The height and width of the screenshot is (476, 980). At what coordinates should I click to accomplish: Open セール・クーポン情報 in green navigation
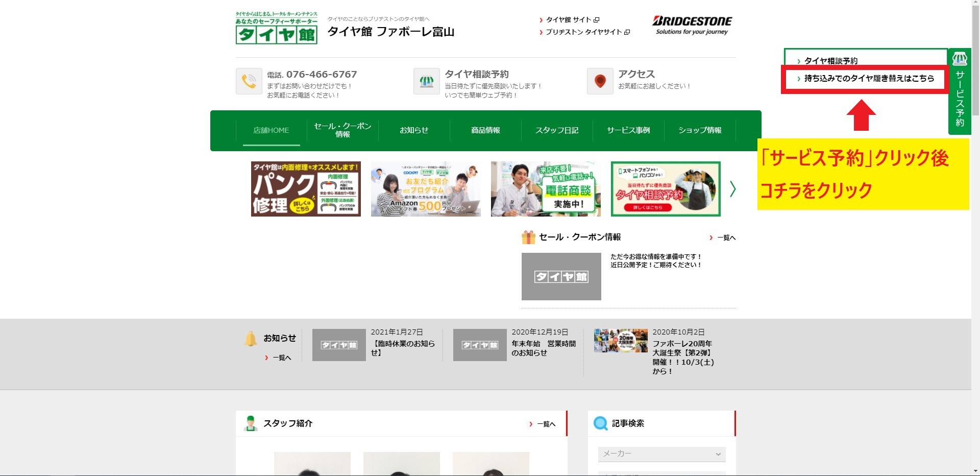tap(342, 130)
